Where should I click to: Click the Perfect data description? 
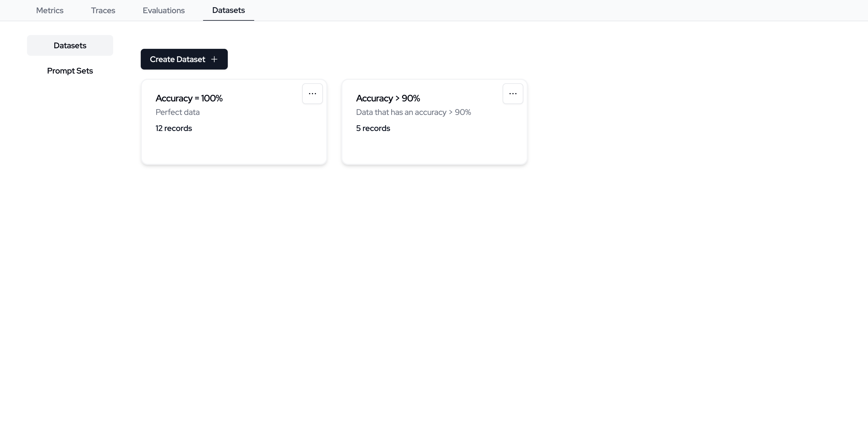click(177, 112)
